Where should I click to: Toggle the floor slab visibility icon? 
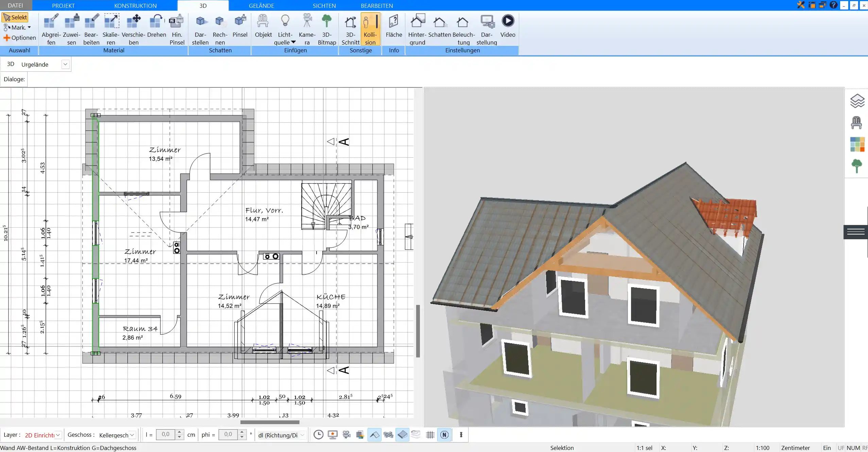click(x=402, y=435)
